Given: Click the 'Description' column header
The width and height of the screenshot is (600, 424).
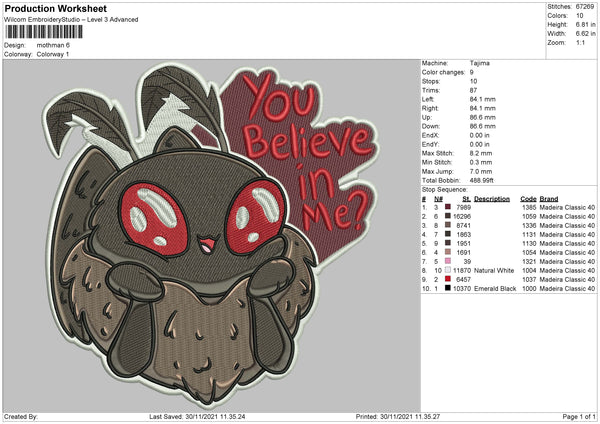Looking at the screenshot, I should coord(492,199).
